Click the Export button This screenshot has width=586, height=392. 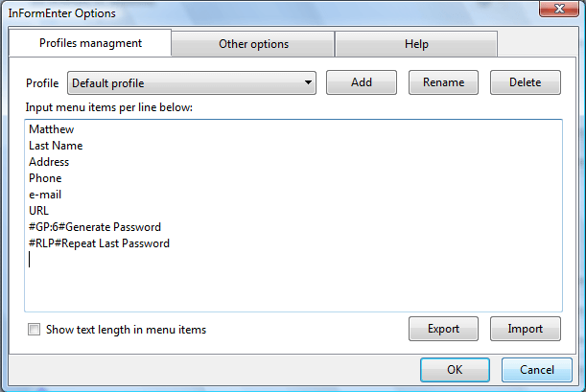(x=443, y=329)
